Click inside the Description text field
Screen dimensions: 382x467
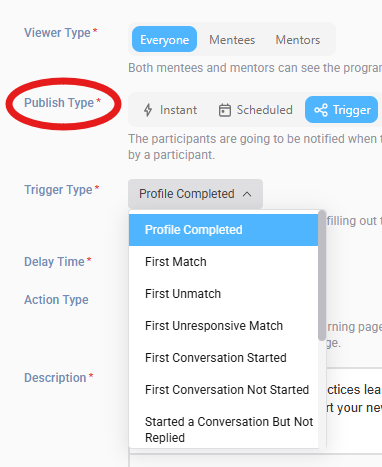point(354,410)
